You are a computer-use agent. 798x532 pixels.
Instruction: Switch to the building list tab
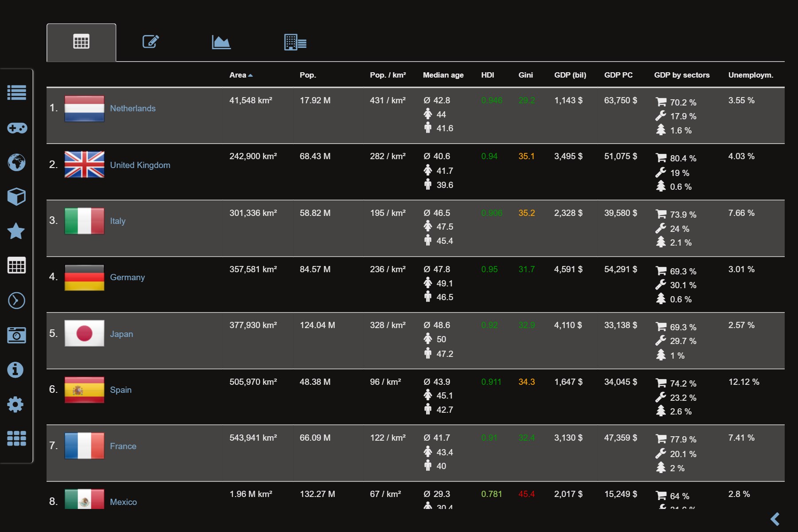[x=295, y=42]
